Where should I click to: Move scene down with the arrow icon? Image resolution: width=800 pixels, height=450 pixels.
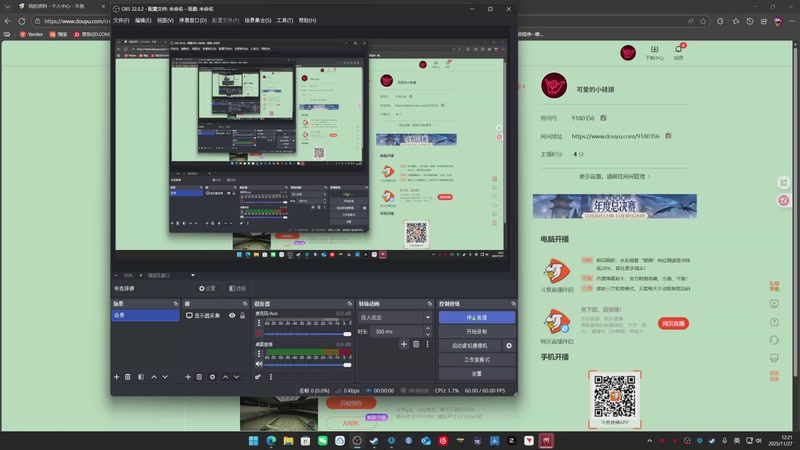[165, 377]
